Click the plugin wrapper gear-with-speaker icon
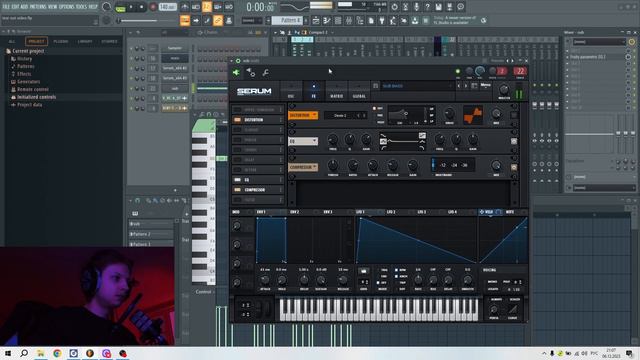 251,73
